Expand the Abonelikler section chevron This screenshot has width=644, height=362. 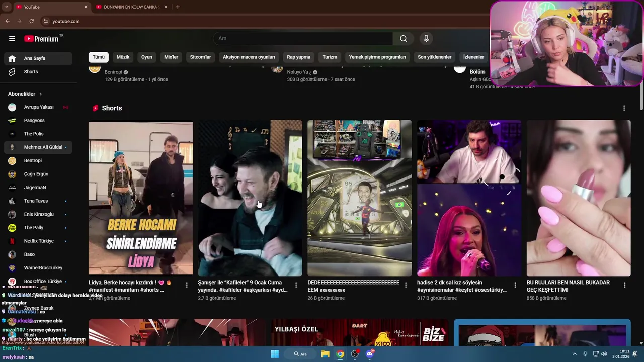tap(41, 94)
